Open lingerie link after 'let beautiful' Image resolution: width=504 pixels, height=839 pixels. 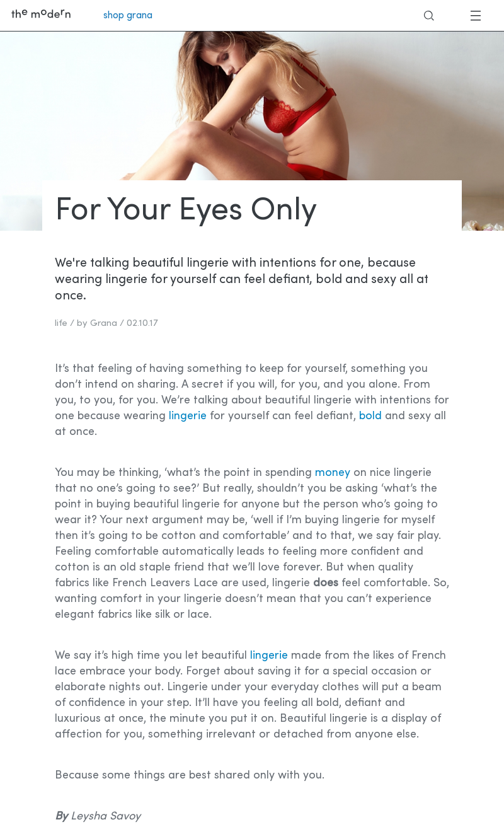click(269, 656)
